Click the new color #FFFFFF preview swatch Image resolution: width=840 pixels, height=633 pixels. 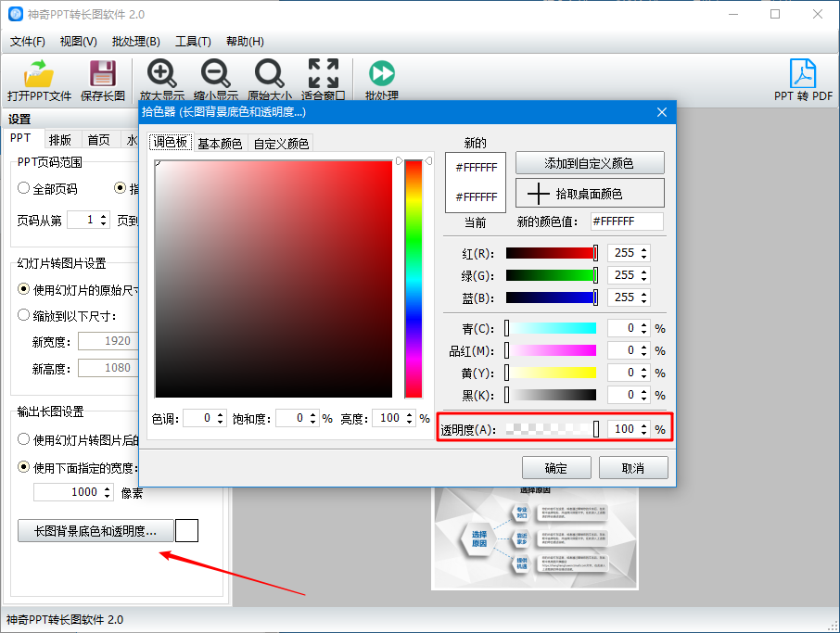[476, 168]
